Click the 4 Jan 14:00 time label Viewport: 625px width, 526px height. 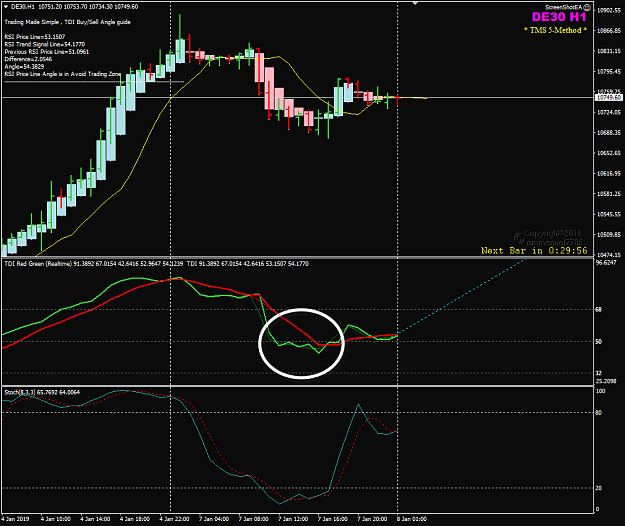pyautogui.click(x=95, y=519)
